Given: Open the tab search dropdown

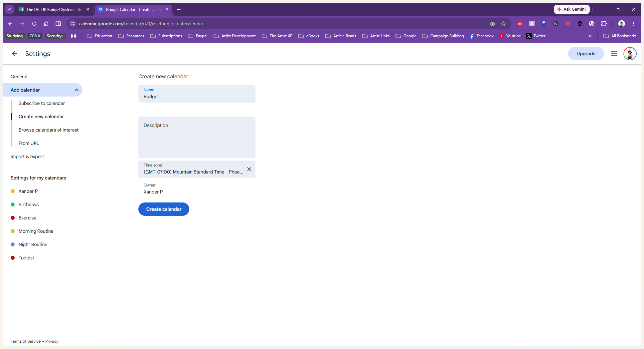Looking at the screenshot, I should click(9, 9).
